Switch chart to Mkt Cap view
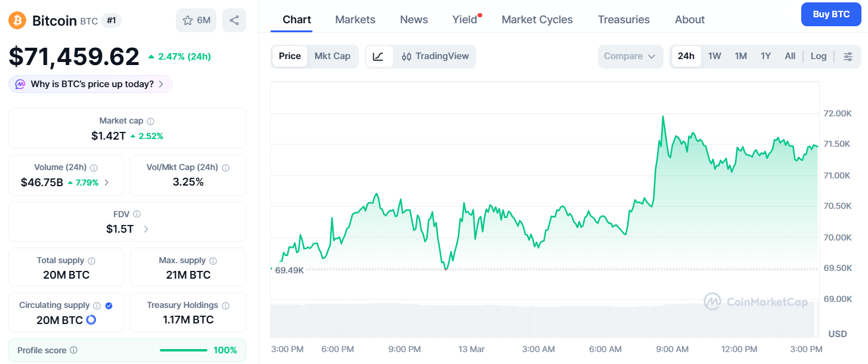868x364 pixels. (x=332, y=56)
